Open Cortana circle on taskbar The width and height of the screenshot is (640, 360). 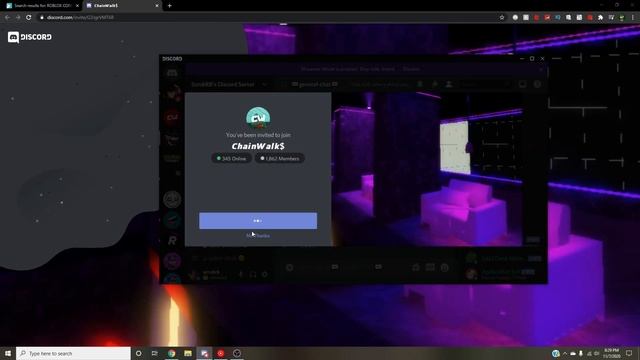(x=138, y=353)
